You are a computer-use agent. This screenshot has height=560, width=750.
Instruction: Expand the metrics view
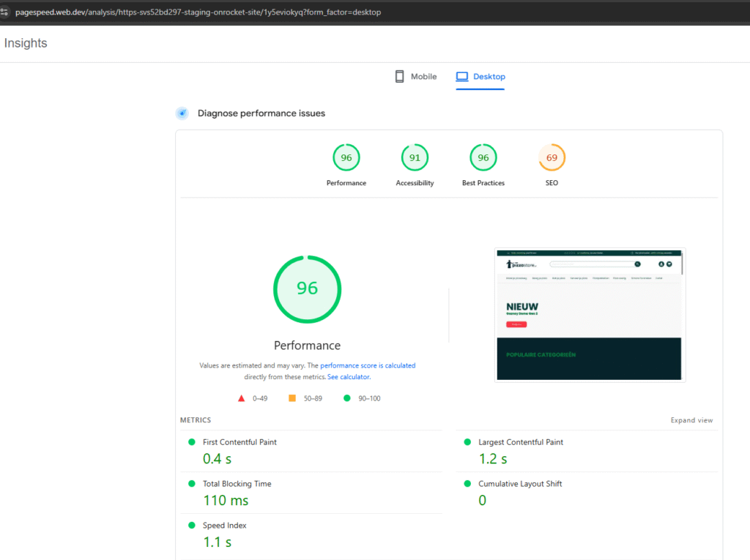pos(691,420)
